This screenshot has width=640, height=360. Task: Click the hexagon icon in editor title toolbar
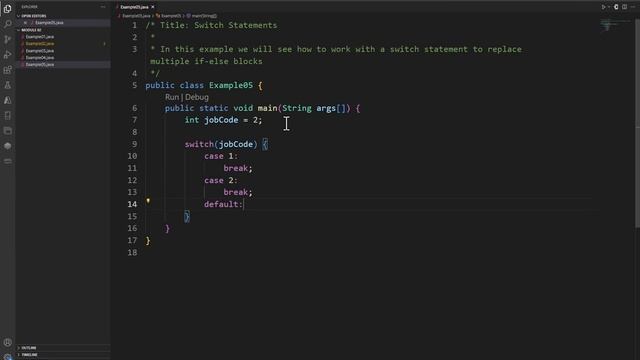616,7
